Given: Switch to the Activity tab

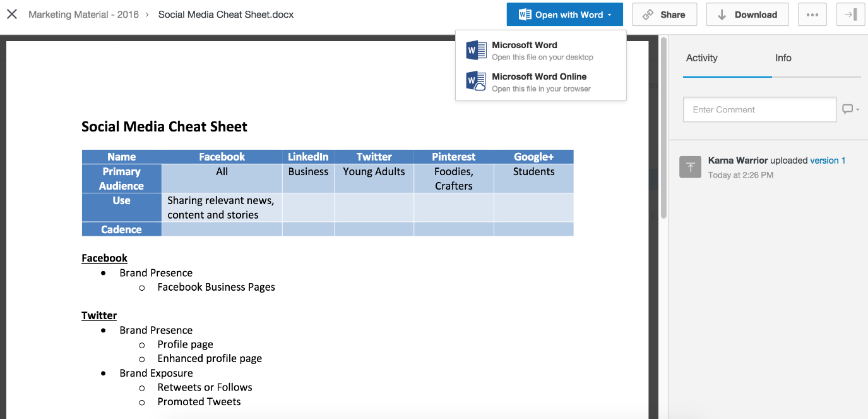Looking at the screenshot, I should click(702, 58).
